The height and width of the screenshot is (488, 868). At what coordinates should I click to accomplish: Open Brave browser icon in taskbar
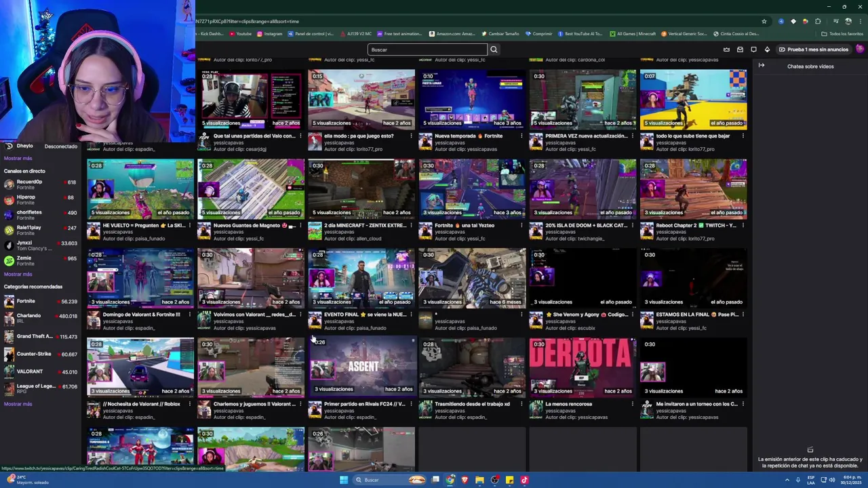tap(465, 480)
